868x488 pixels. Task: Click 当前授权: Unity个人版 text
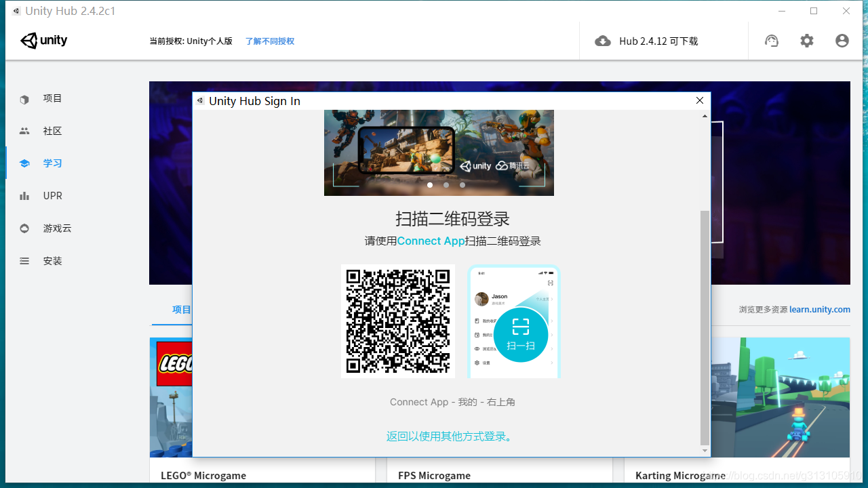point(191,41)
